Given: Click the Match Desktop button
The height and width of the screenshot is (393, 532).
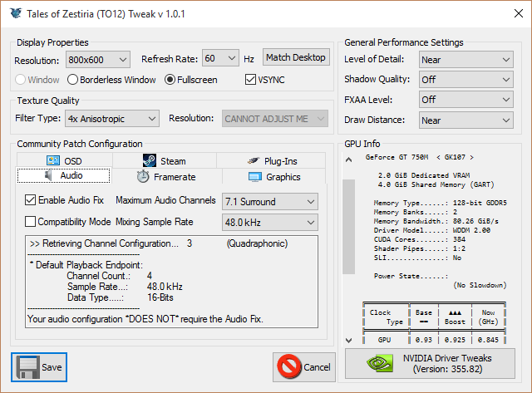Looking at the screenshot, I should 296,57.
